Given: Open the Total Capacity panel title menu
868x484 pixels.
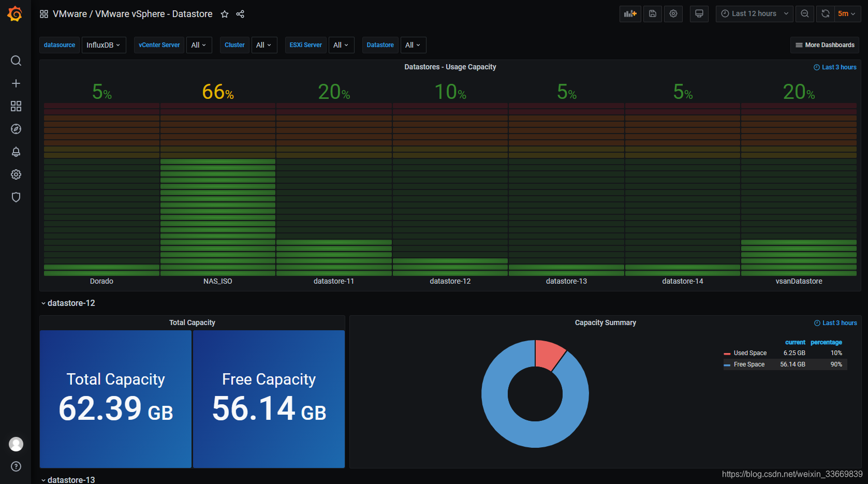Looking at the screenshot, I should [x=192, y=322].
